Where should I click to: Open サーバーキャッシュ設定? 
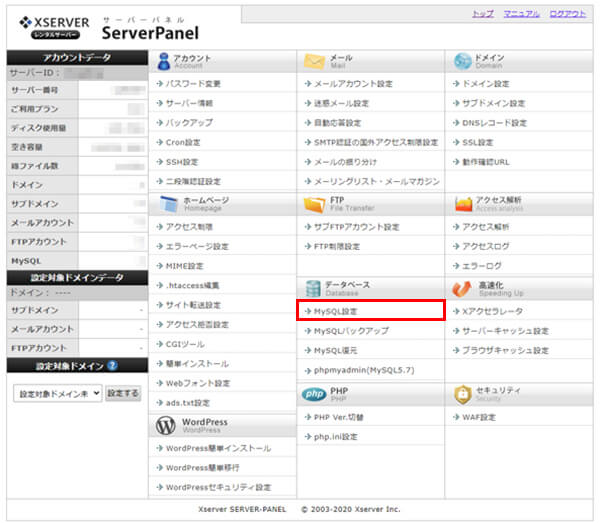pos(505,331)
